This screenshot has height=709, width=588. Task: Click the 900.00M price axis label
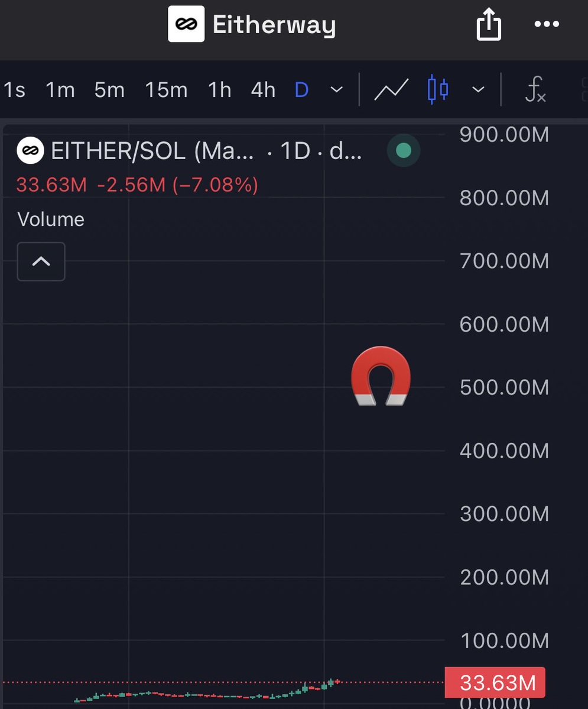click(505, 135)
